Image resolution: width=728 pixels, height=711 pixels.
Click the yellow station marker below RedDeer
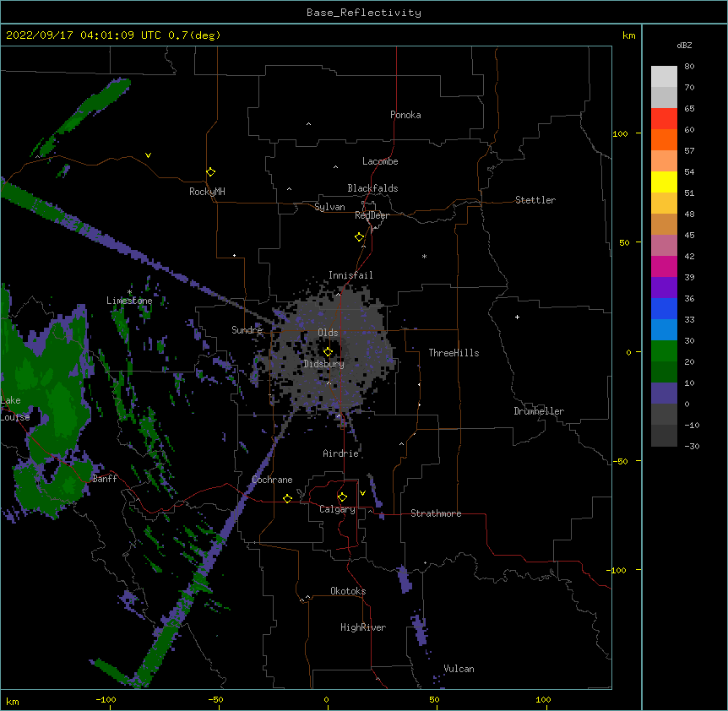point(360,237)
